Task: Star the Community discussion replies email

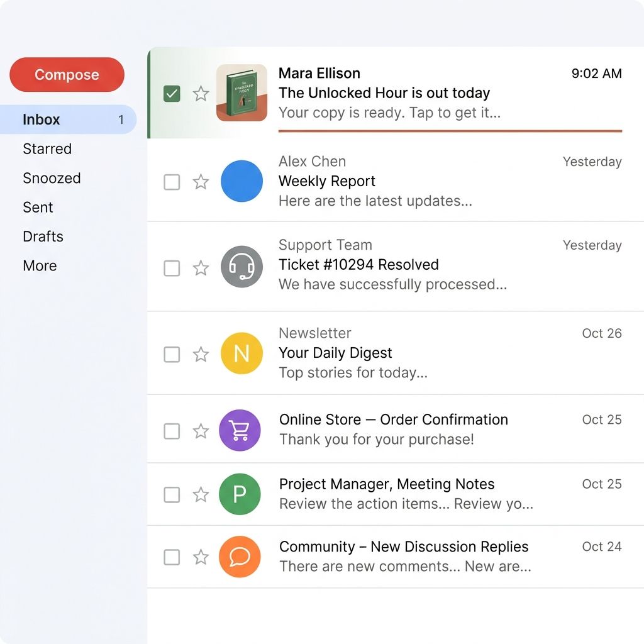Action: (x=201, y=557)
